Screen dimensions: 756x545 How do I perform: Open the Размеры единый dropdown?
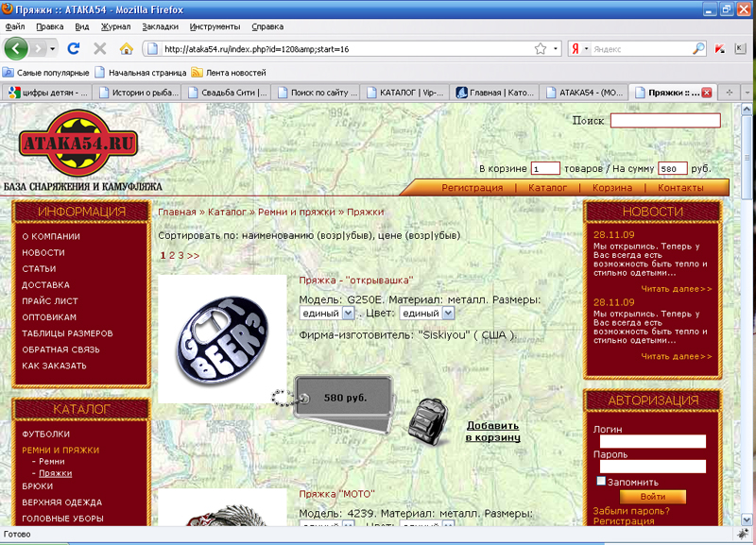click(327, 313)
